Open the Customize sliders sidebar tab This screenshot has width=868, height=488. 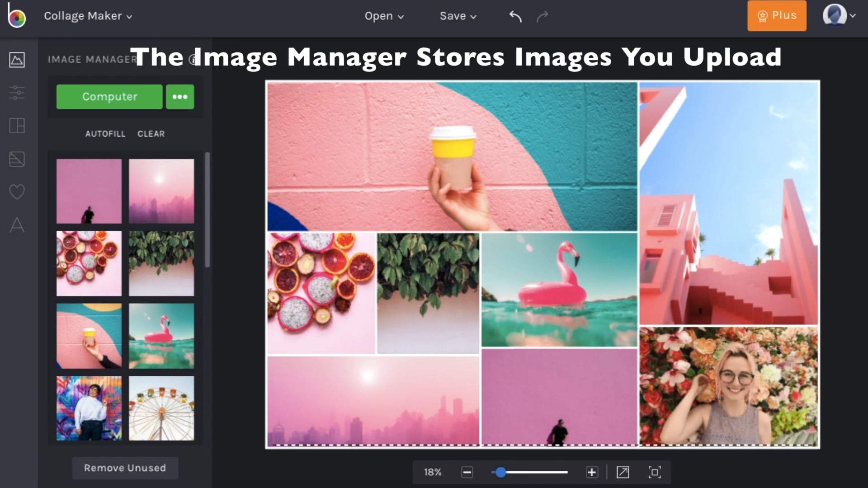click(x=17, y=93)
